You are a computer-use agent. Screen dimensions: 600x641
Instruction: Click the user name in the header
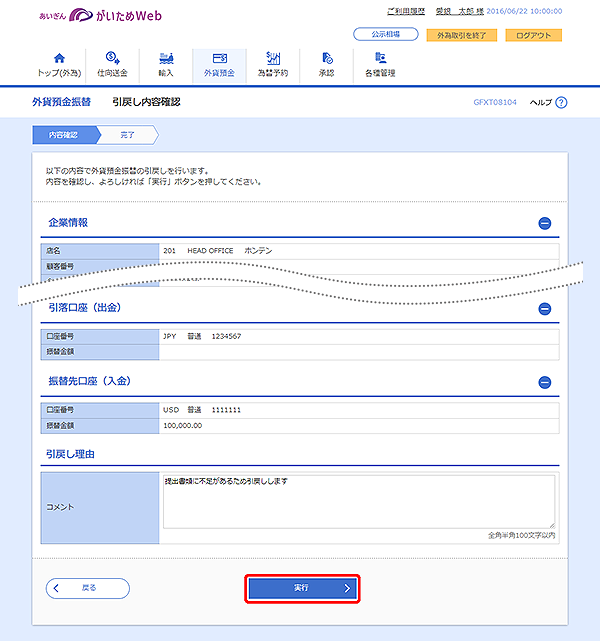[x=460, y=11]
